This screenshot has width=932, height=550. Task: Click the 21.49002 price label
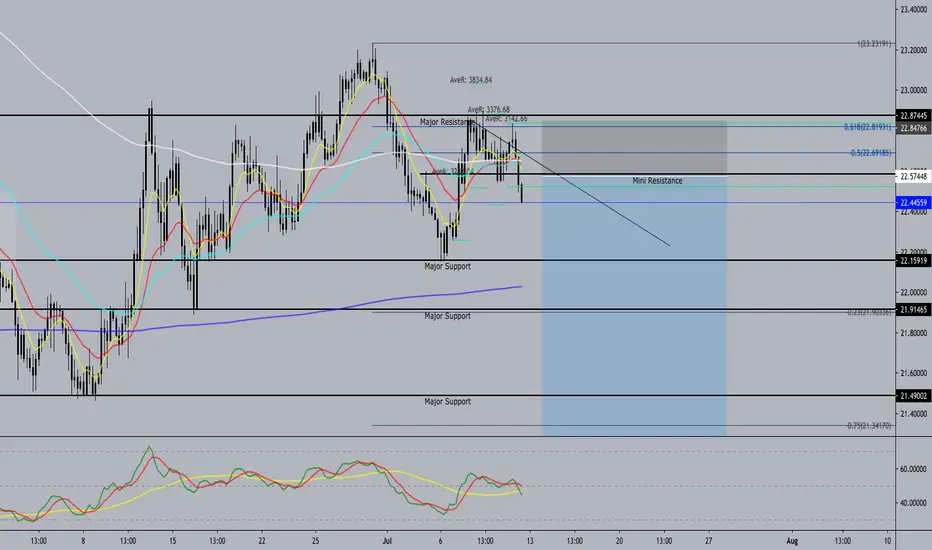coord(914,395)
